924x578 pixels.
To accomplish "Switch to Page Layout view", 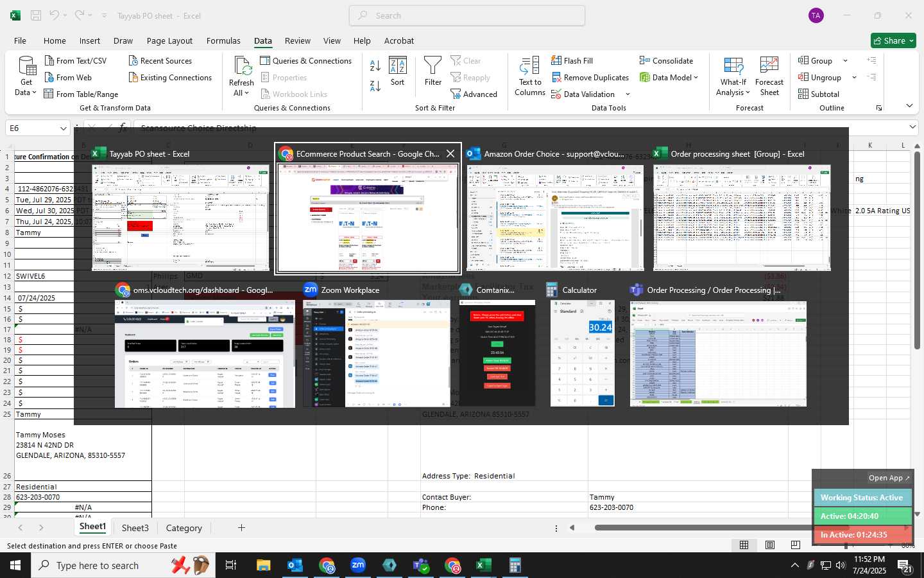I will [x=770, y=545].
